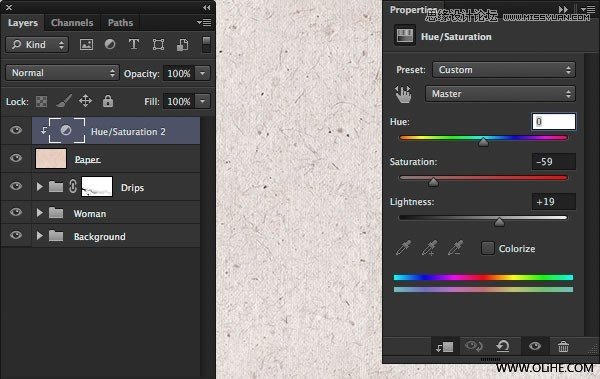Select the Hue/Saturation 2 layer name
Viewport: 600px width, 379px height.
128,132
